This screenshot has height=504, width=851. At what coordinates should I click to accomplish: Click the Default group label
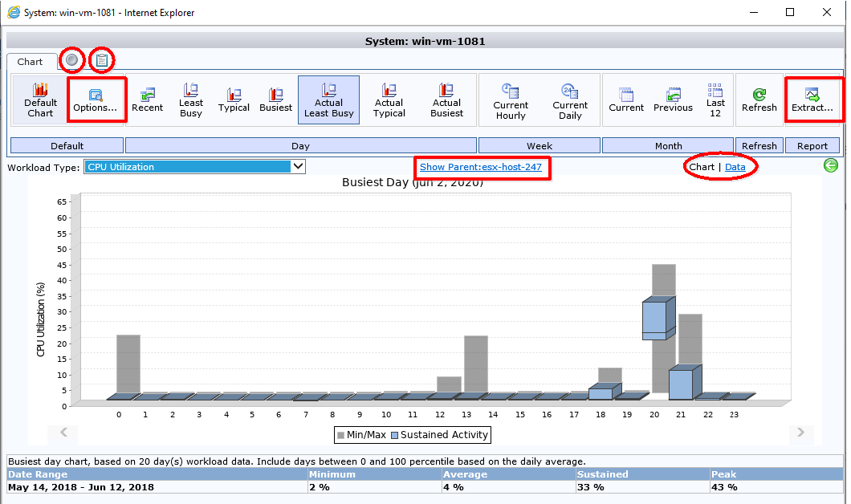coord(67,145)
